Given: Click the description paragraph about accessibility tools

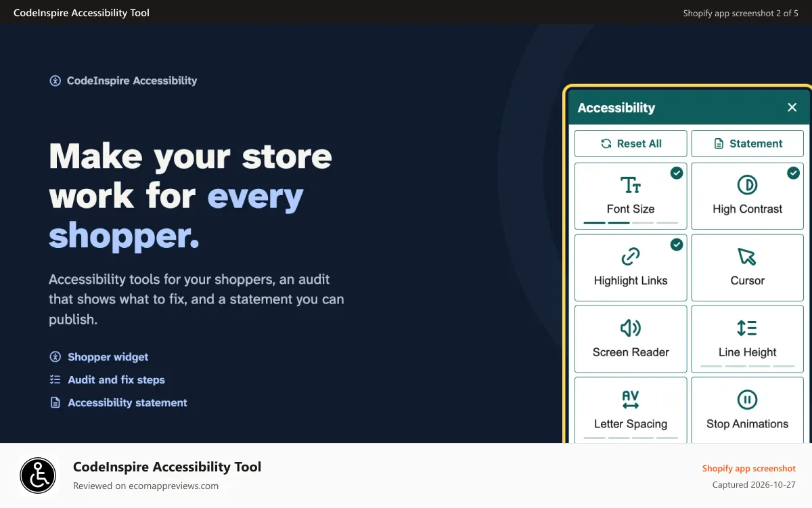Looking at the screenshot, I should click(196, 299).
